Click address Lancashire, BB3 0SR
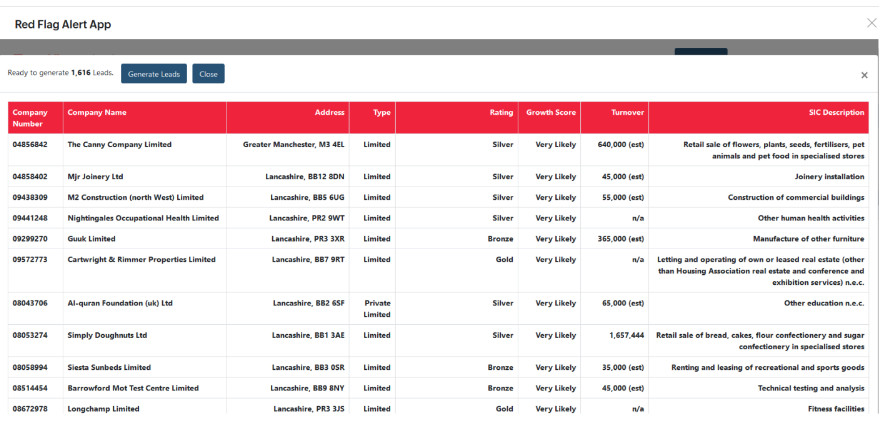 (308, 367)
